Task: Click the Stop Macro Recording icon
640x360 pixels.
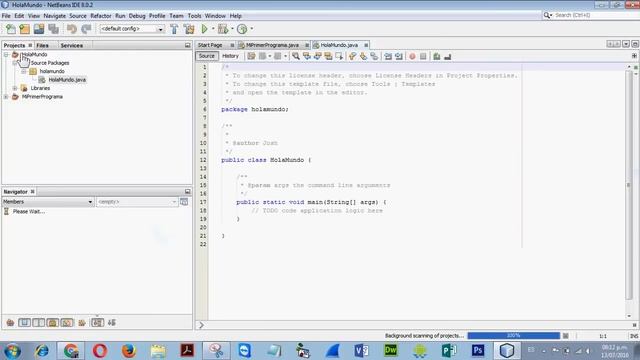Action: coord(423,56)
